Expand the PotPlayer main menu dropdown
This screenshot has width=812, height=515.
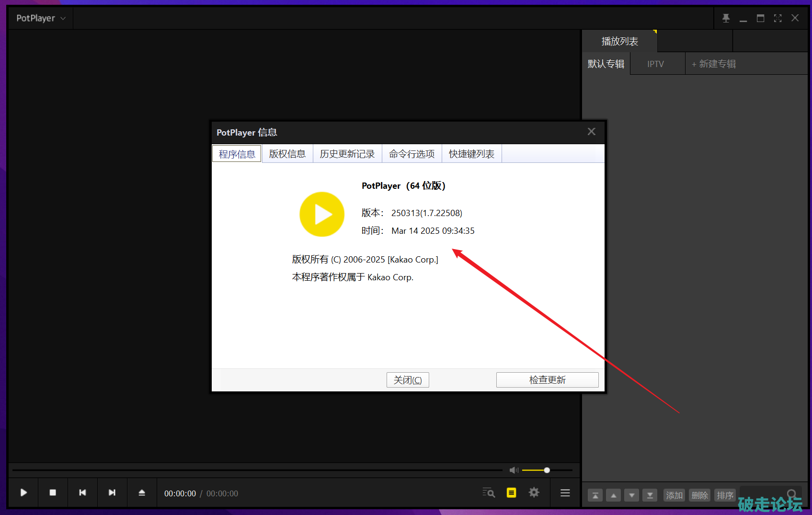[x=41, y=18]
